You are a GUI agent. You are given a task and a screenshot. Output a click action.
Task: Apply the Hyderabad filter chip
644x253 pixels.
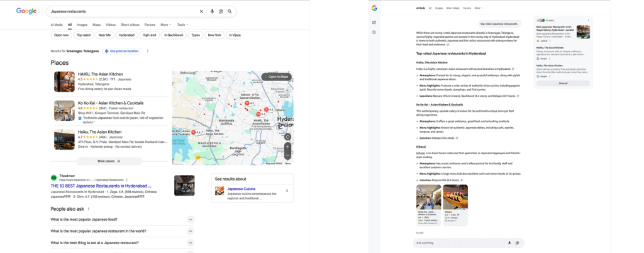coord(126,35)
